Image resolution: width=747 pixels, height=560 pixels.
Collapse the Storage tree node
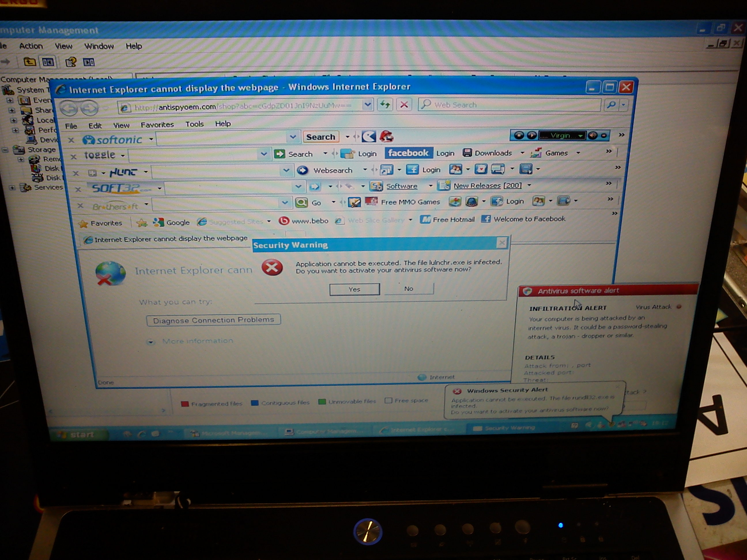pos(5,150)
